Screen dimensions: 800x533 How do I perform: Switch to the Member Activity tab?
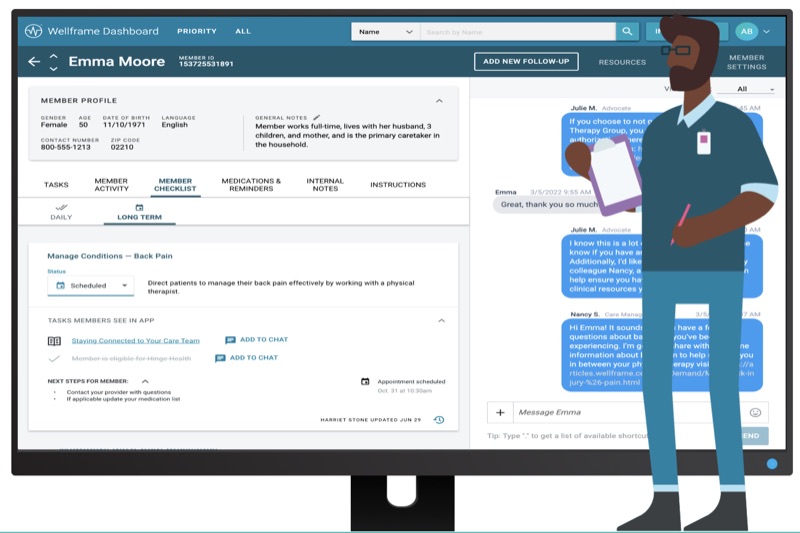(111, 185)
